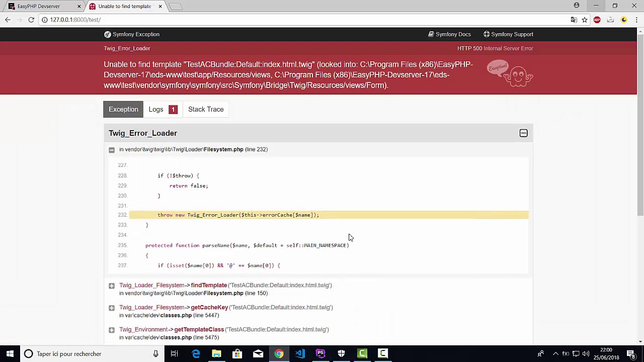Show hidden system tray icons
Viewport: 644px width, 362px height.
click(555, 354)
